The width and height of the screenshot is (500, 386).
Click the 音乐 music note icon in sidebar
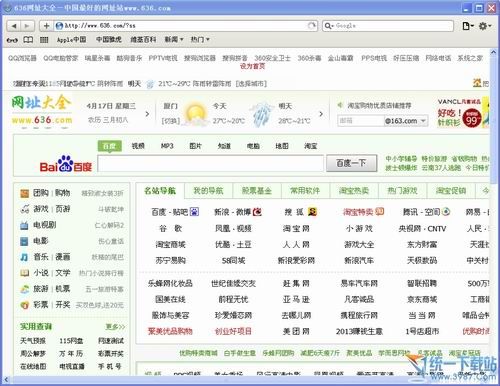pos(24,257)
